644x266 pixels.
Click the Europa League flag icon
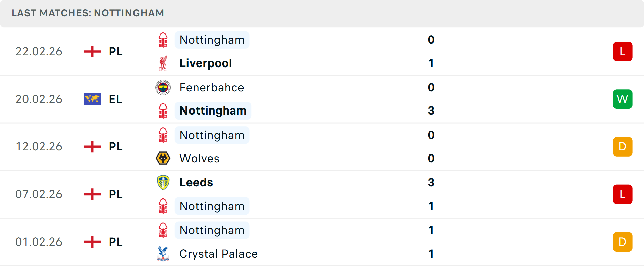92,99
